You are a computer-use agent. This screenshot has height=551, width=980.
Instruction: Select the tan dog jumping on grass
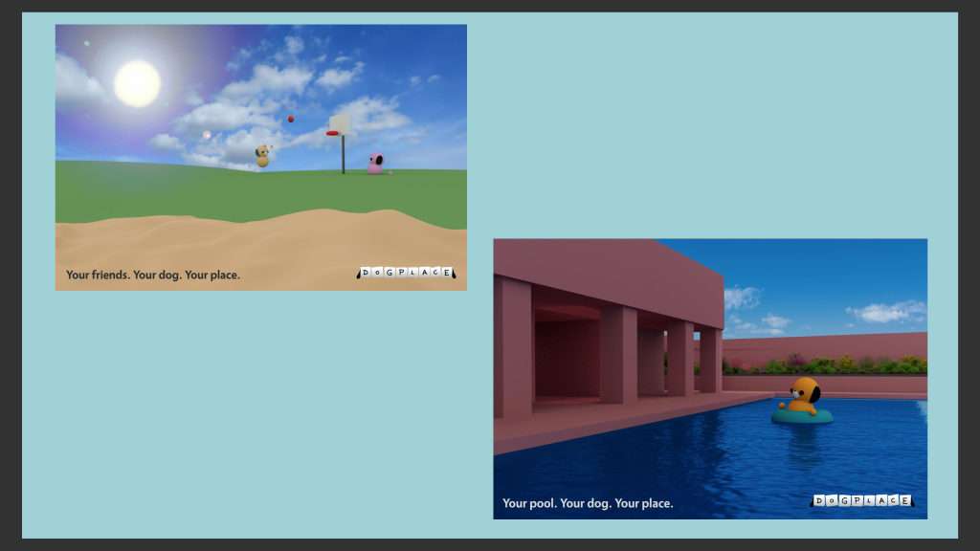click(x=262, y=156)
